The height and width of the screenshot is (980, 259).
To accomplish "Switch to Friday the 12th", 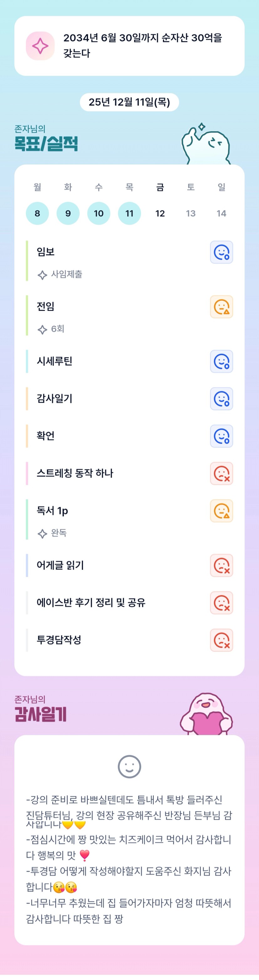I will coord(160,213).
